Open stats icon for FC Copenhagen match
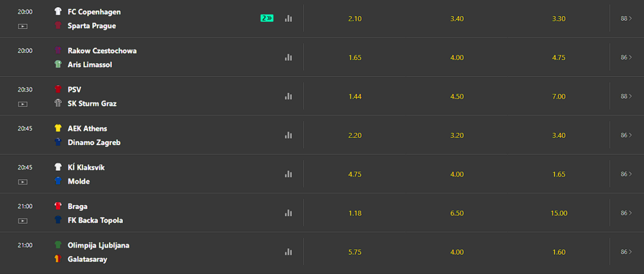644x274 pixels. 288,19
